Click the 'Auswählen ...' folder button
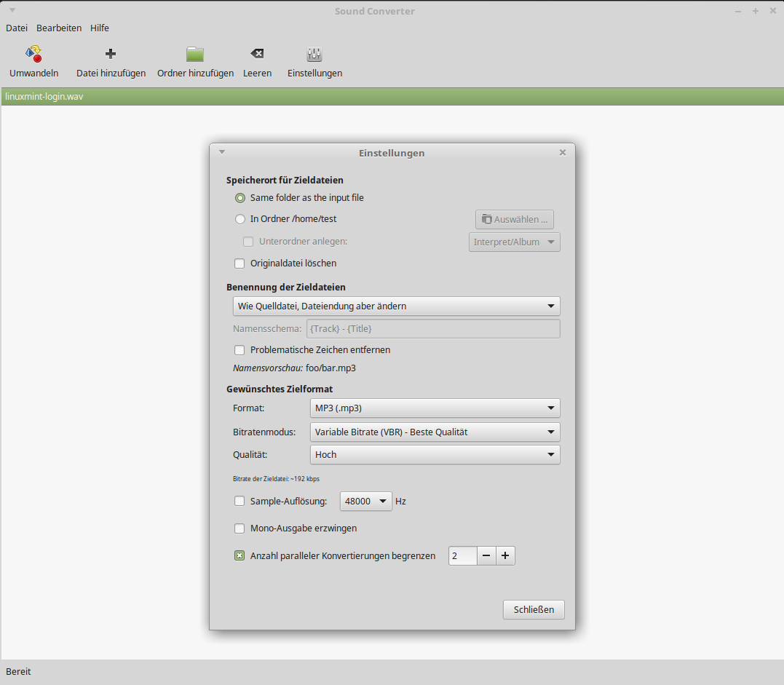 point(515,220)
